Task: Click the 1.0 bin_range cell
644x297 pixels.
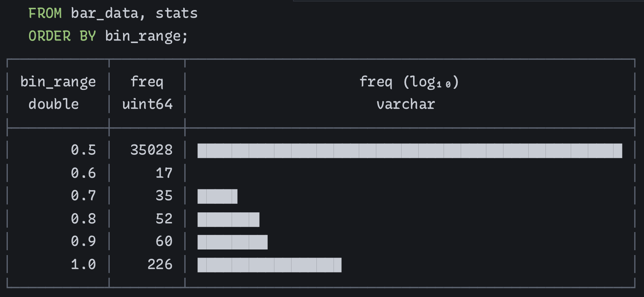Action: [83, 265]
